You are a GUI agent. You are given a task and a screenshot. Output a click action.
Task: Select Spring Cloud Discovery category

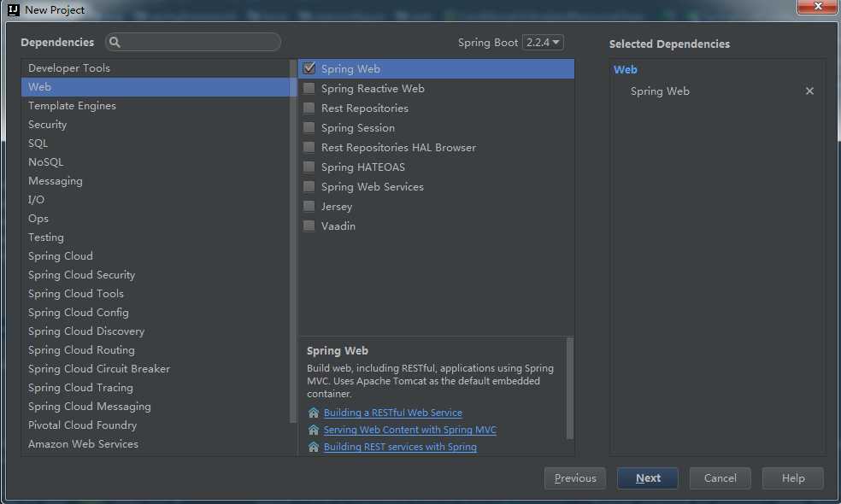pyautogui.click(x=156, y=331)
